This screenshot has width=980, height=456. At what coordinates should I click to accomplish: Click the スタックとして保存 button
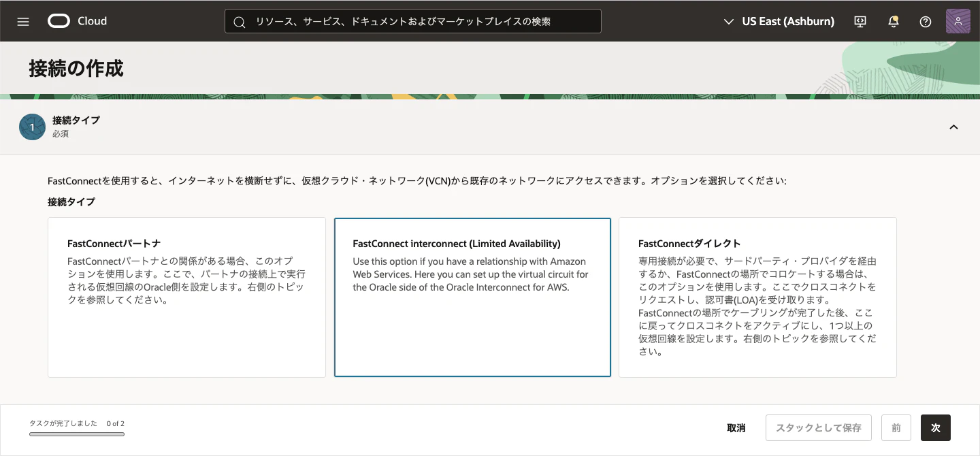(x=819, y=428)
